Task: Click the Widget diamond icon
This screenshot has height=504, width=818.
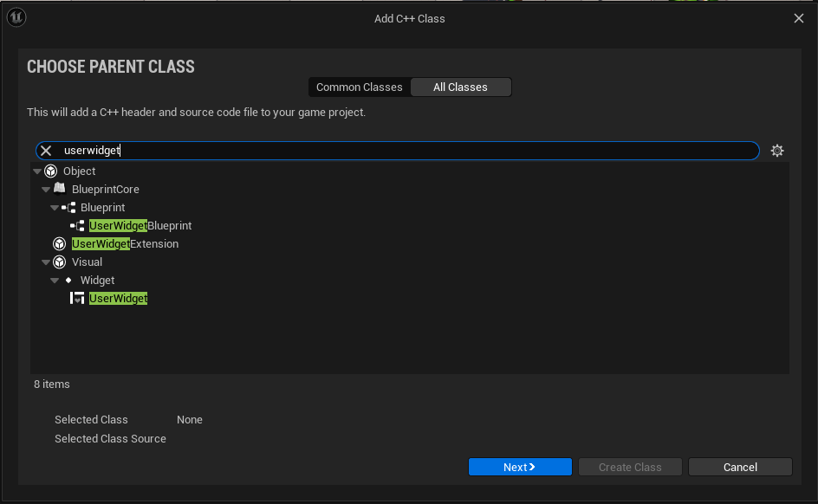Action: 68,281
